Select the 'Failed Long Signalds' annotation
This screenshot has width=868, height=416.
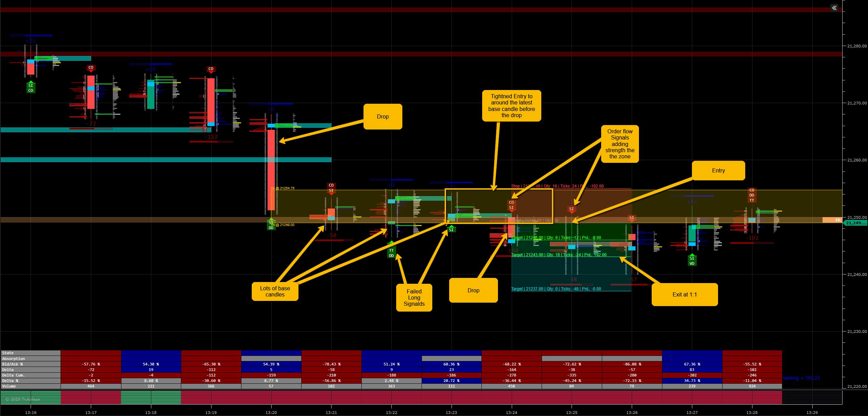point(414,297)
